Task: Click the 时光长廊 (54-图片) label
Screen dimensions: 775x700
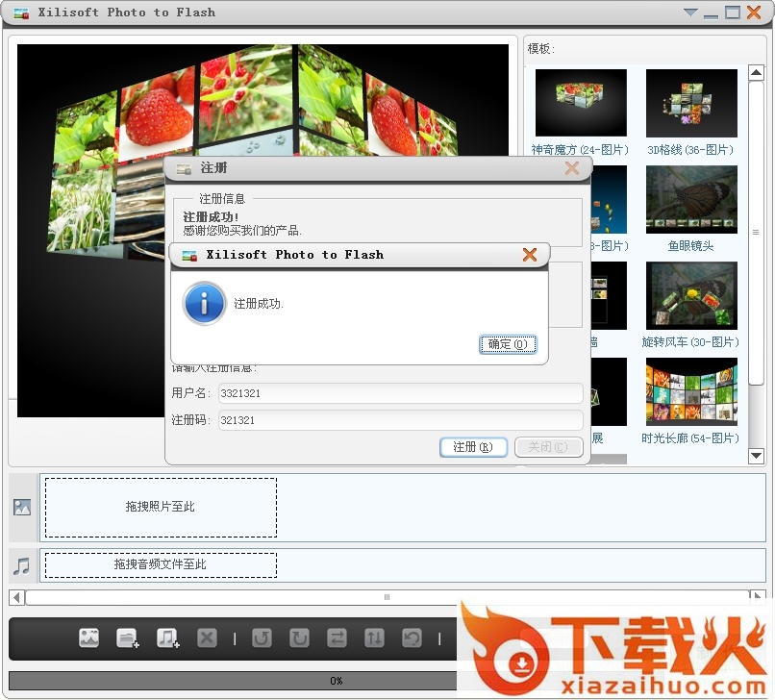Action: coord(690,438)
